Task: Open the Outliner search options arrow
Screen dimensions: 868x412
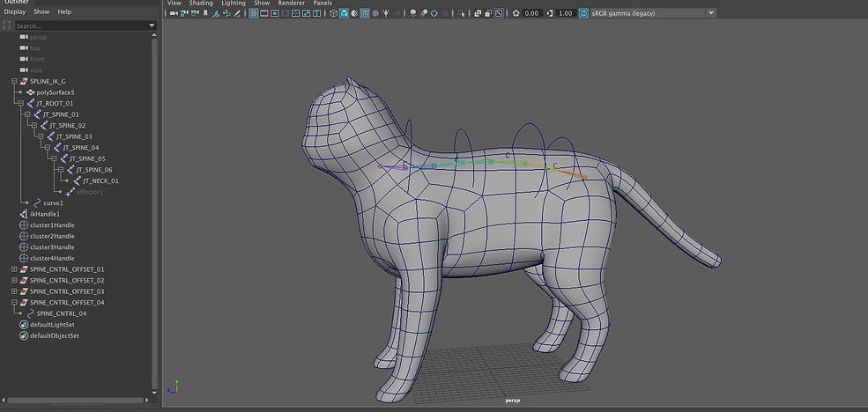Action: pos(152,26)
